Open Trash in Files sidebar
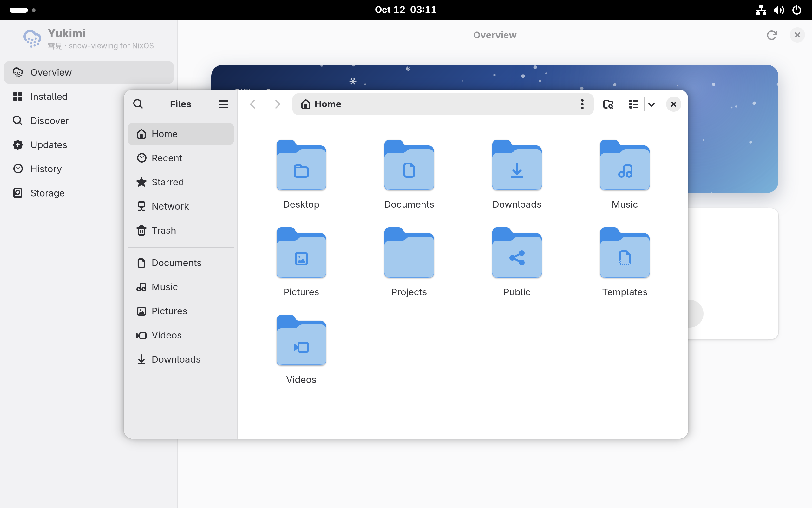This screenshot has height=508, width=812. (x=180, y=231)
